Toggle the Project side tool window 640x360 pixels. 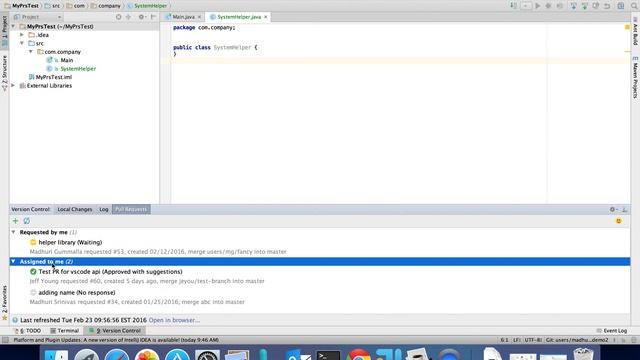(x=4, y=30)
